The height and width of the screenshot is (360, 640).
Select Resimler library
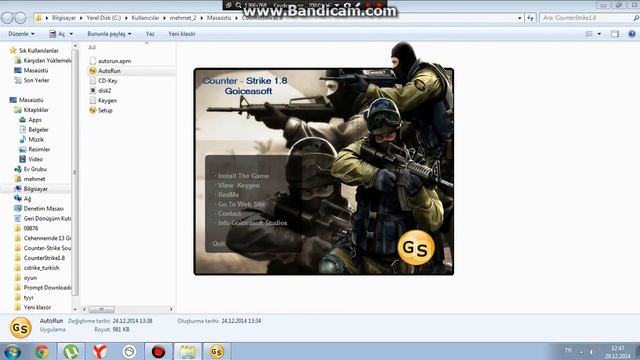point(39,149)
